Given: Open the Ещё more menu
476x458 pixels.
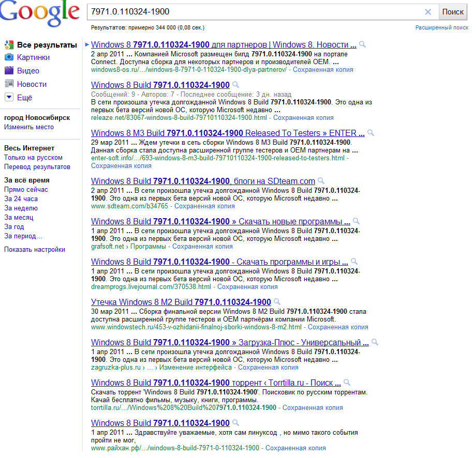Looking at the screenshot, I should pyautogui.click(x=25, y=97).
